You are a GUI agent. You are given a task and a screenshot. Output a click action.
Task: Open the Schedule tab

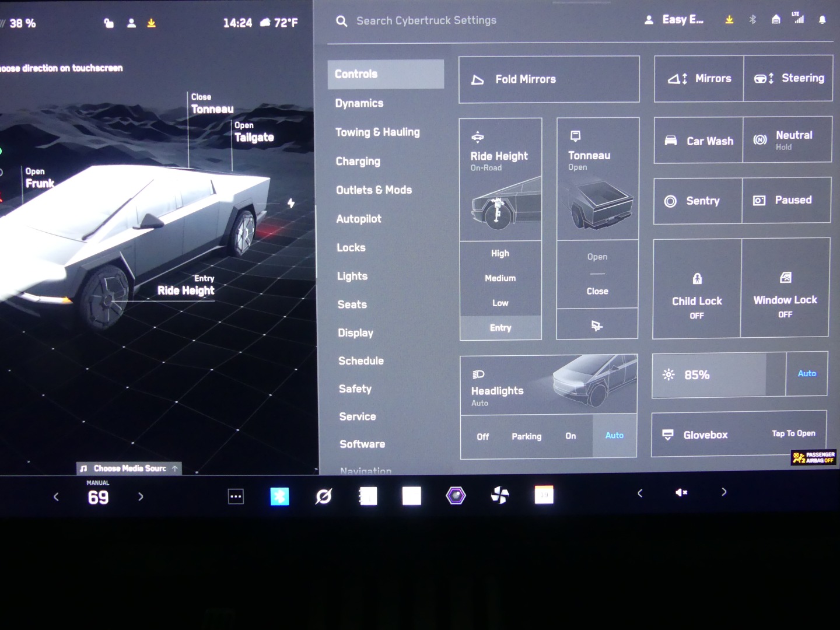pos(361,361)
